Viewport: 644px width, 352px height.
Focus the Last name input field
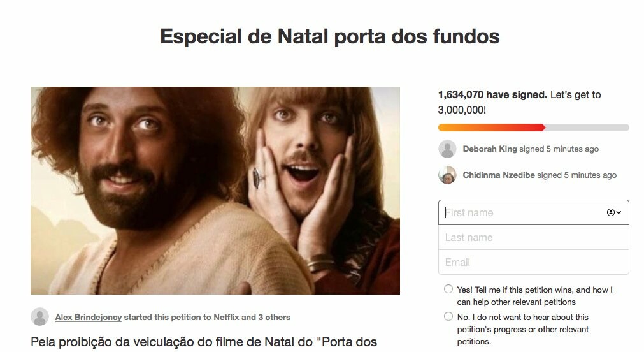tap(534, 237)
